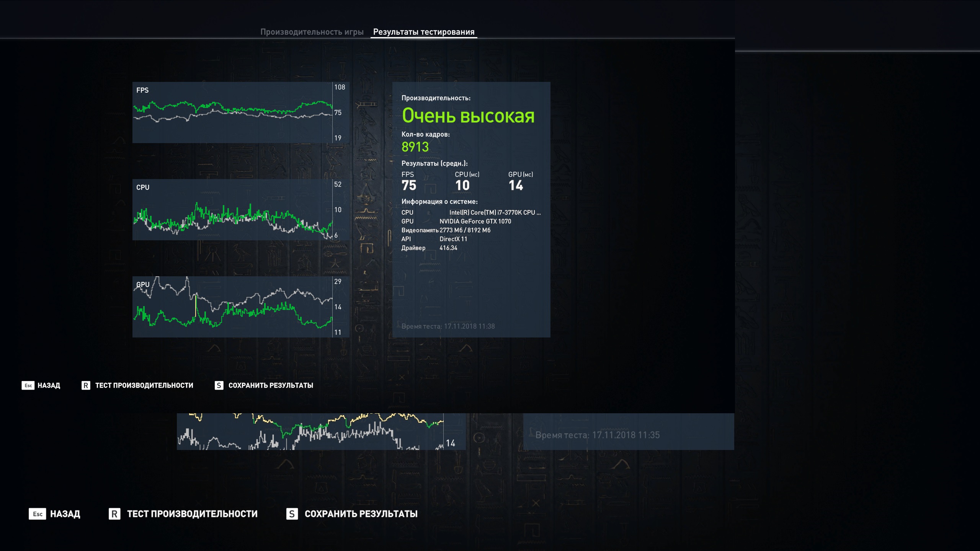The height and width of the screenshot is (551, 980).
Task: Click the larger Esc key icon
Action: tap(37, 514)
